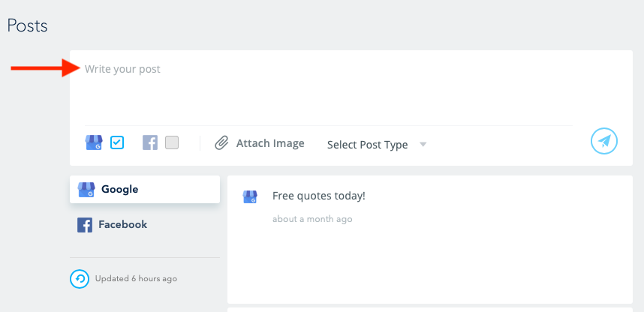Screen dimensions: 644x312
Task: Click the Attach Image label
Action: [x=270, y=143]
